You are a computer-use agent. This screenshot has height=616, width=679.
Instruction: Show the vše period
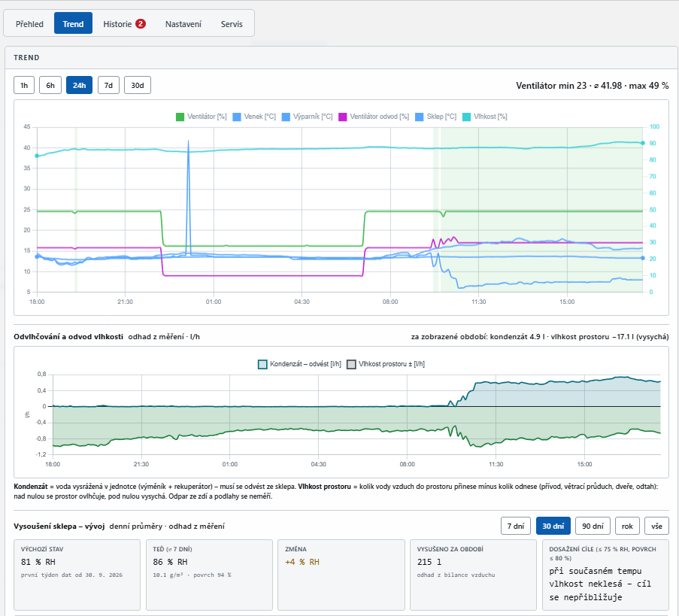pos(656,526)
